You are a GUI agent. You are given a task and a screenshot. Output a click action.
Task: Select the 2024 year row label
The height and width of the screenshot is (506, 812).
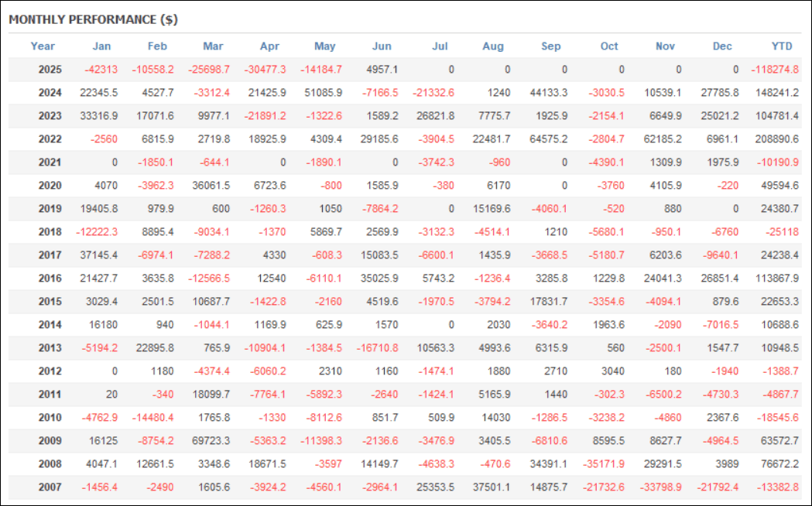pos(50,93)
